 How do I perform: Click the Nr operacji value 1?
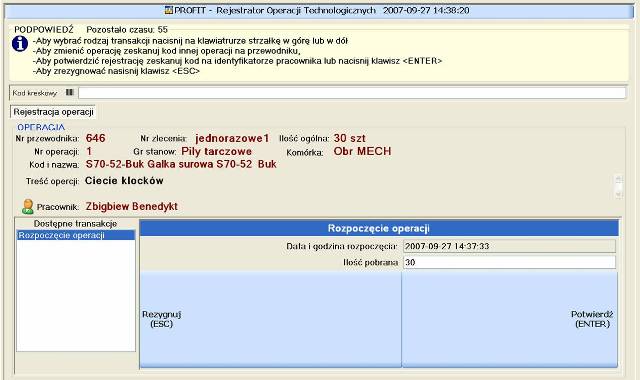point(89,151)
